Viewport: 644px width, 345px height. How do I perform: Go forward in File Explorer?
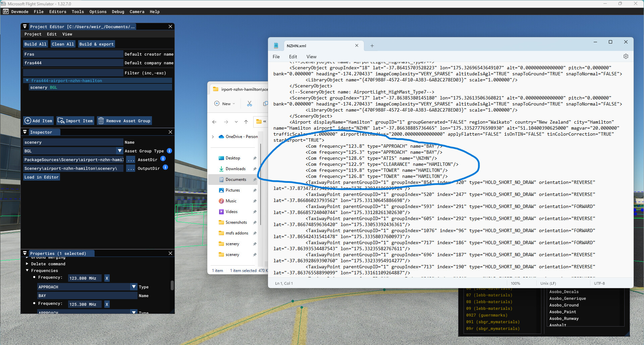(226, 122)
